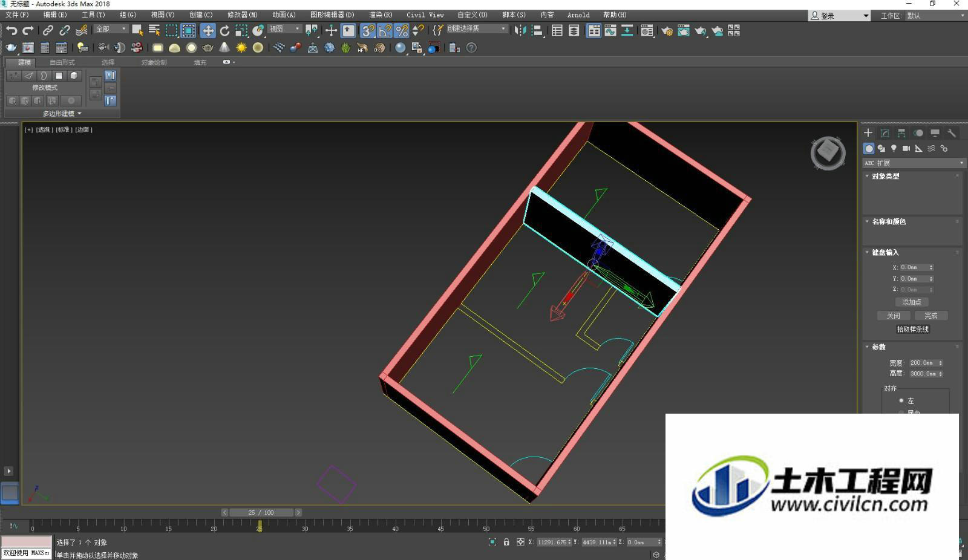Viewport: 968px width, 560px height.
Task: Open the 文件(F) menu
Action: tap(17, 15)
